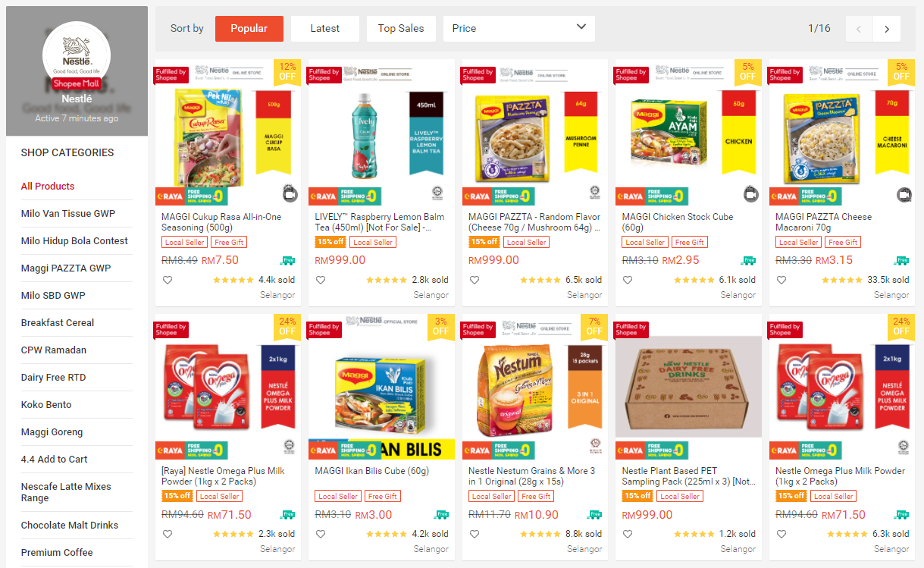Select Popular sort option

point(249,29)
